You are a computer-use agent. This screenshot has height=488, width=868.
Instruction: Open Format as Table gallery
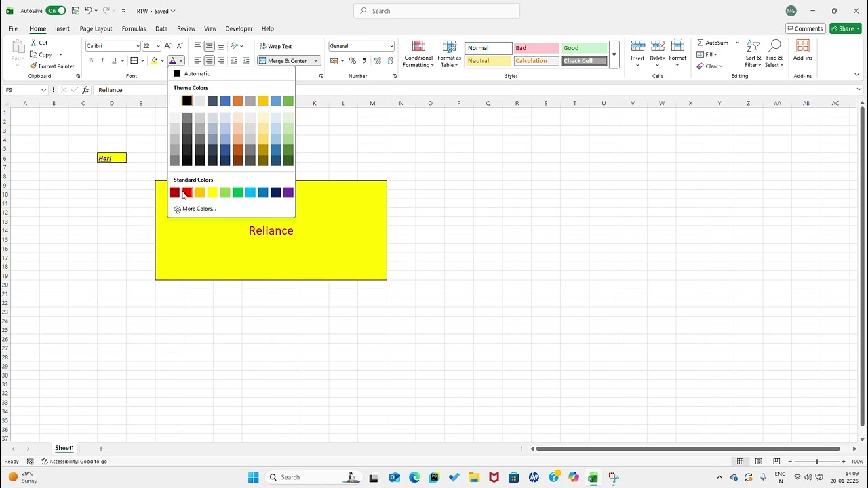click(449, 54)
